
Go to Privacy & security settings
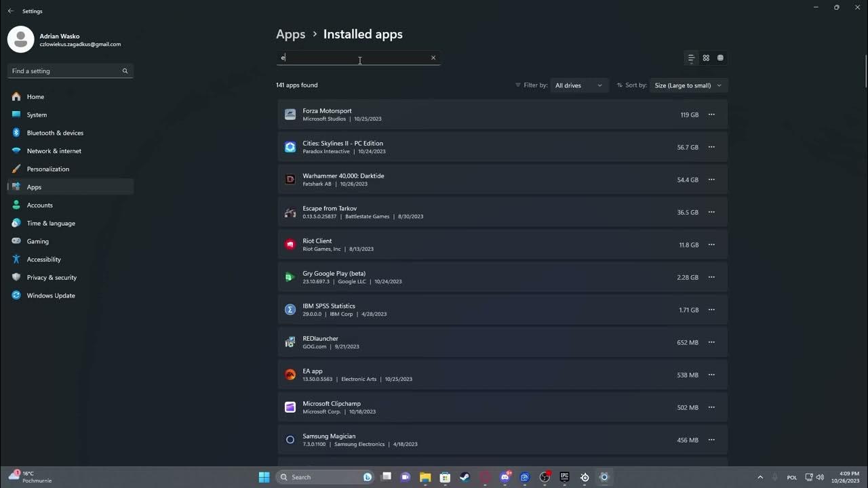coord(71,277)
